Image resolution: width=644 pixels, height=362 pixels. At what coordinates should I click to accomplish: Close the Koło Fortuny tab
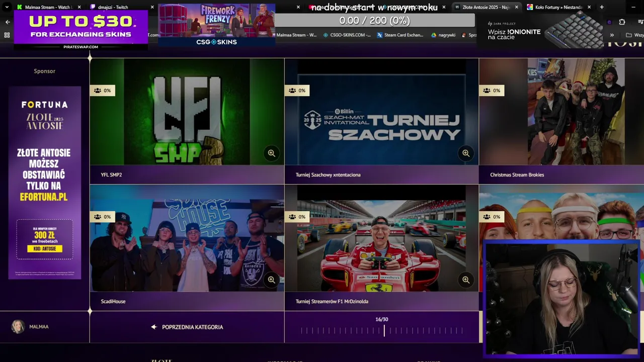(x=589, y=7)
